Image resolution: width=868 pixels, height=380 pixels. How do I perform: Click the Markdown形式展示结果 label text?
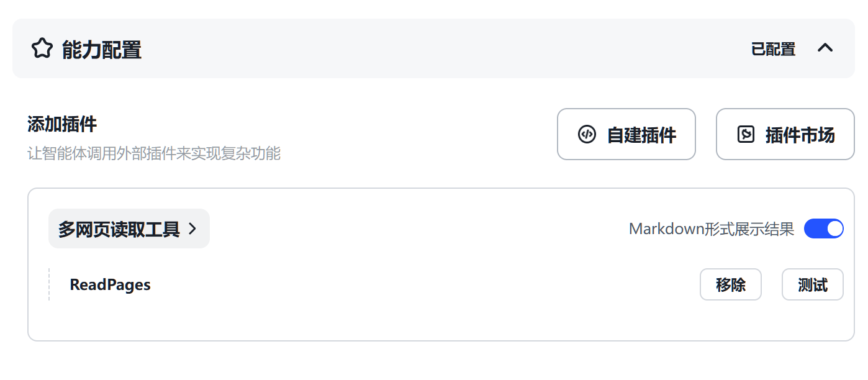(711, 229)
